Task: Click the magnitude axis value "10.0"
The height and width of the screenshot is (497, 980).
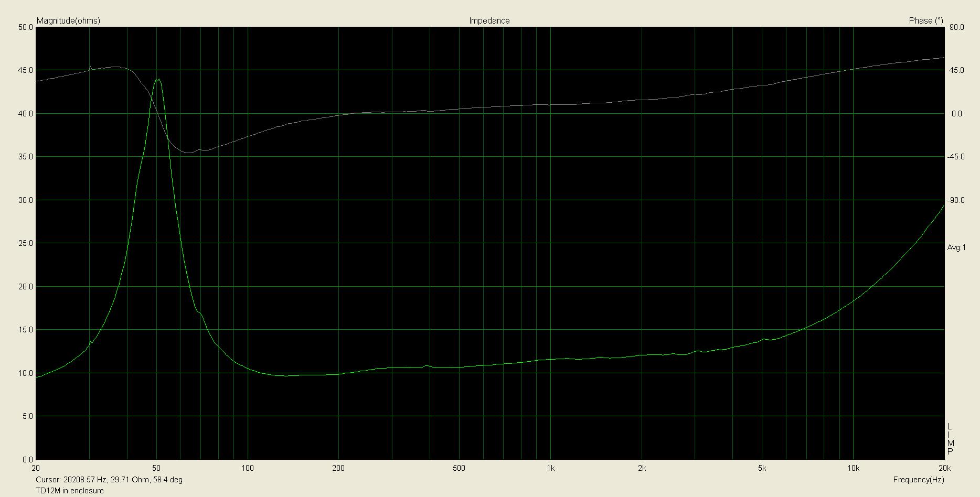Action: tap(26, 373)
